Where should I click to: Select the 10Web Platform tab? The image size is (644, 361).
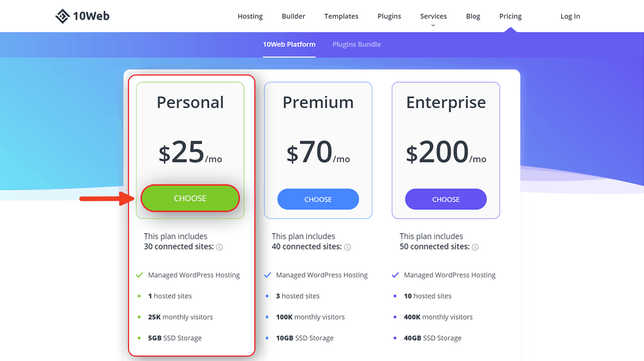pos(289,44)
